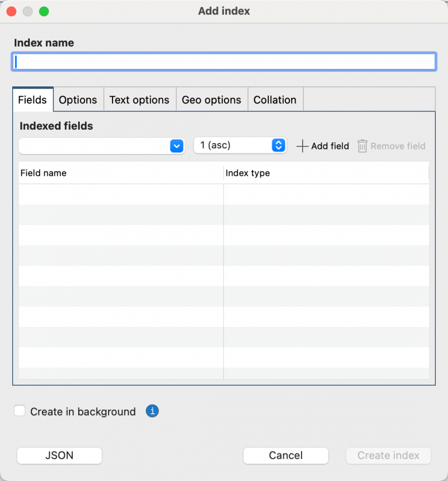Click the JSON button

pos(58,455)
